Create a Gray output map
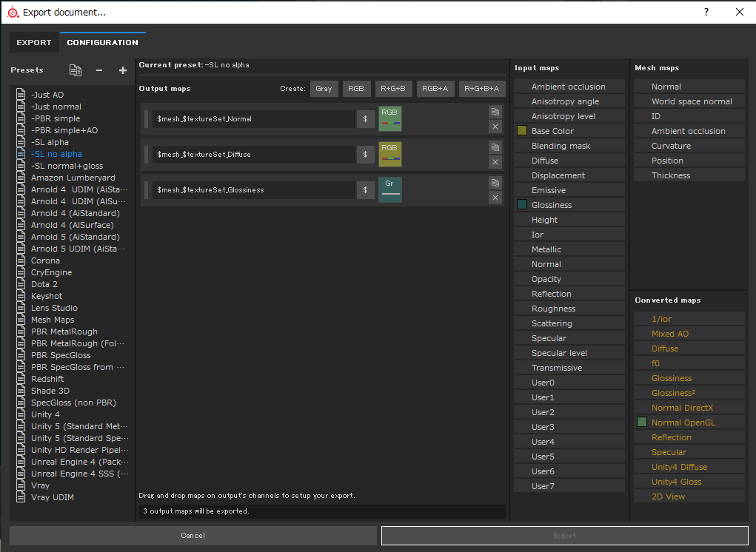Image resolution: width=756 pixels, height=552 pixels. [x=324, y=89]
